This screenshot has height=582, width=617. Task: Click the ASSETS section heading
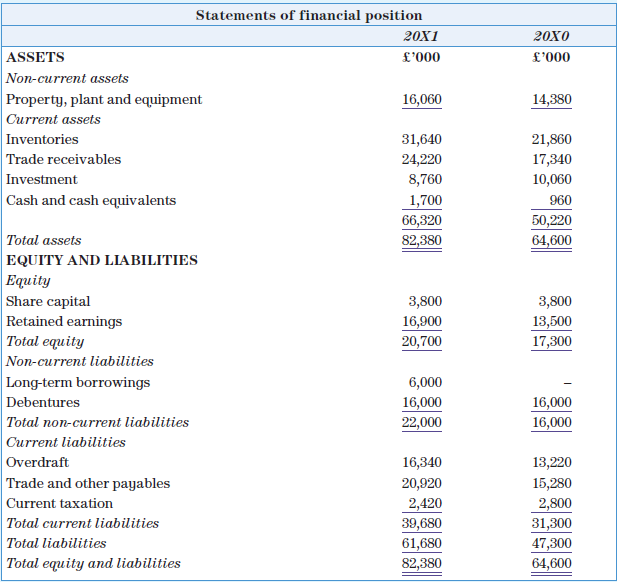coord(35,57)
